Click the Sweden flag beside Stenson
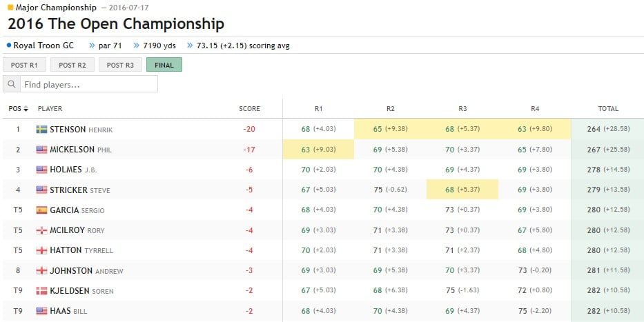644x322 pixels. 41,129
